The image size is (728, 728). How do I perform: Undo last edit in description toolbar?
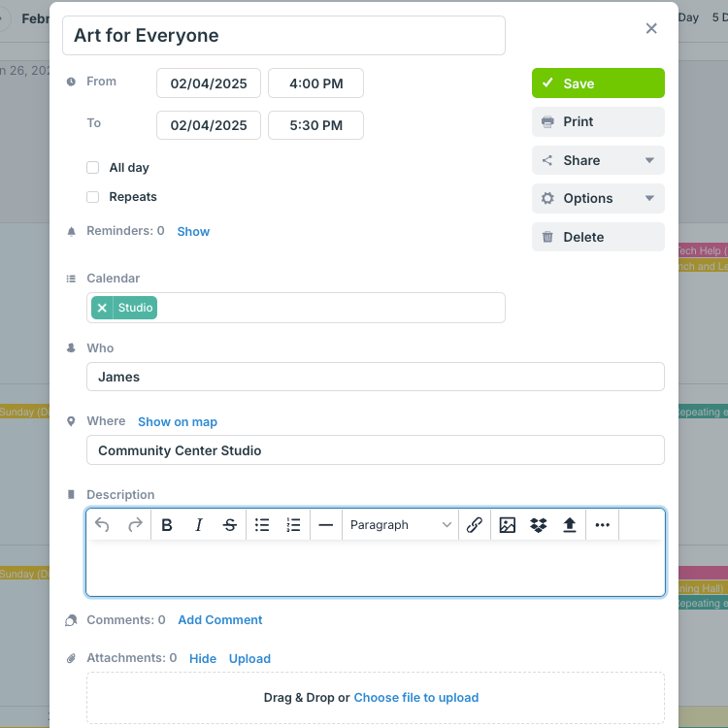point(102,524)
